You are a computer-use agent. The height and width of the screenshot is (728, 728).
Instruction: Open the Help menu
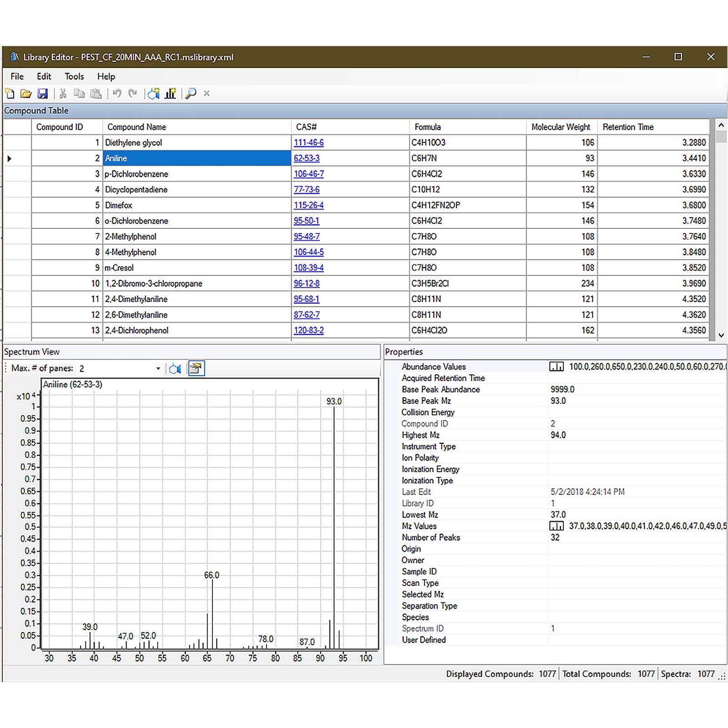pyautogui.click(x=106, y=76)
